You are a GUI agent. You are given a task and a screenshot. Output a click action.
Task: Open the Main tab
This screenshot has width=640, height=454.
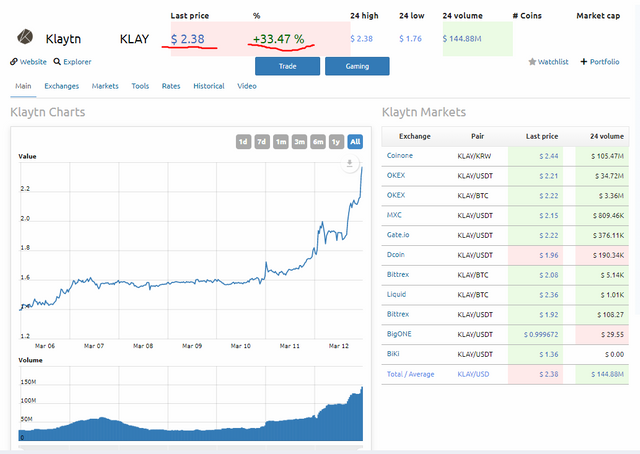pyautogui.click(x=23, y=86)
